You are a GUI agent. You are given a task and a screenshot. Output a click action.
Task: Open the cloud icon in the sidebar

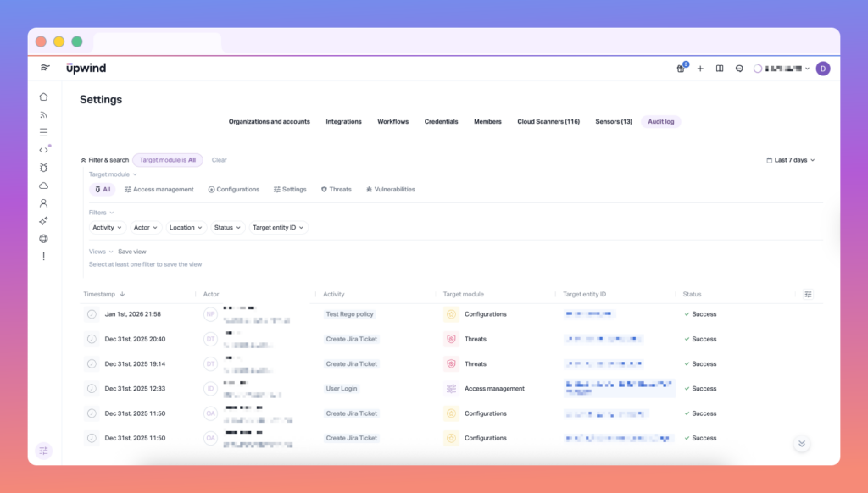pos(43,185)
